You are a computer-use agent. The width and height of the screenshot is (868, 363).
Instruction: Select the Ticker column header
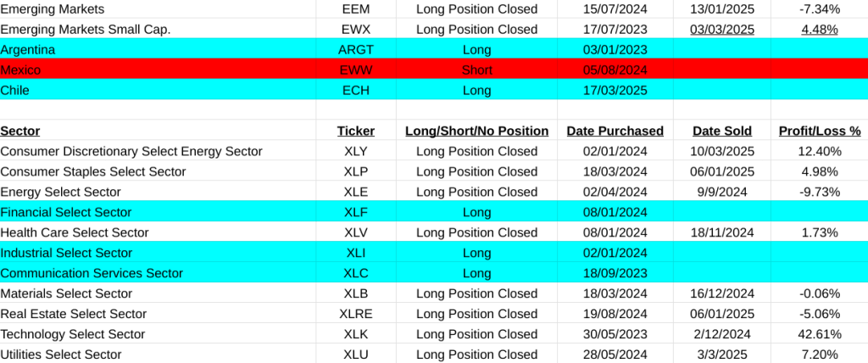(355, 131)
